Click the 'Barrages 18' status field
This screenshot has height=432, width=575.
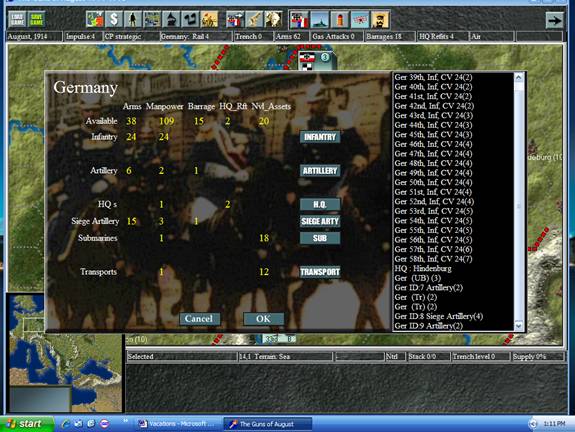tap(390, 37)
